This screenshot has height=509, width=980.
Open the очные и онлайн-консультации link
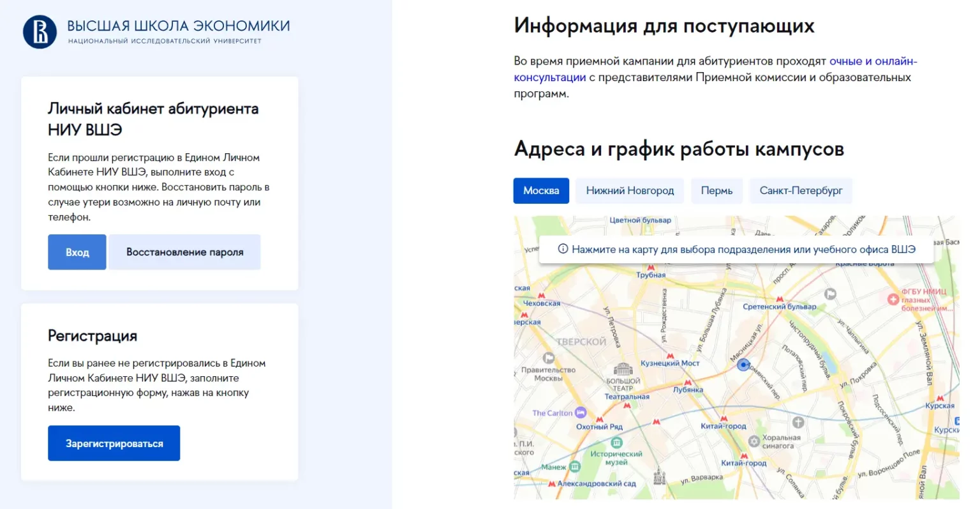point(715,69)
